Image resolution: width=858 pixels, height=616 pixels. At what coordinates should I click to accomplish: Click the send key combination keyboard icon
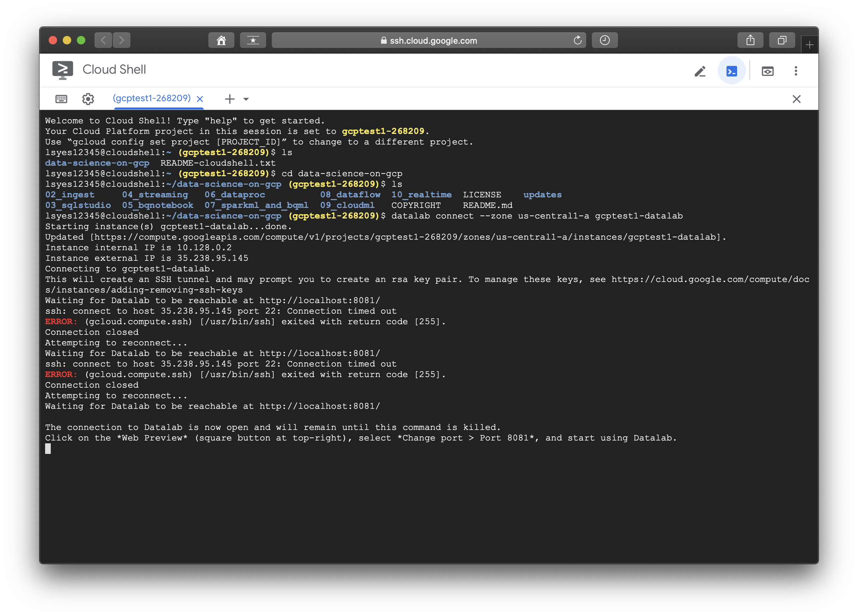(61, 99)
